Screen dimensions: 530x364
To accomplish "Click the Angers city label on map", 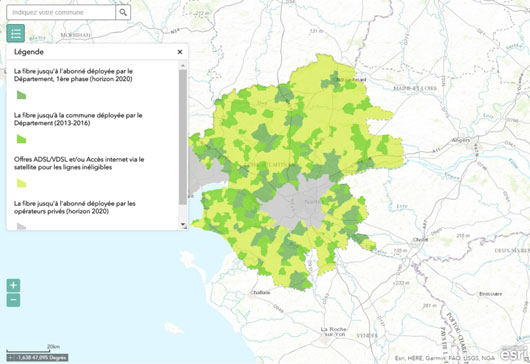I will (461, 140).
